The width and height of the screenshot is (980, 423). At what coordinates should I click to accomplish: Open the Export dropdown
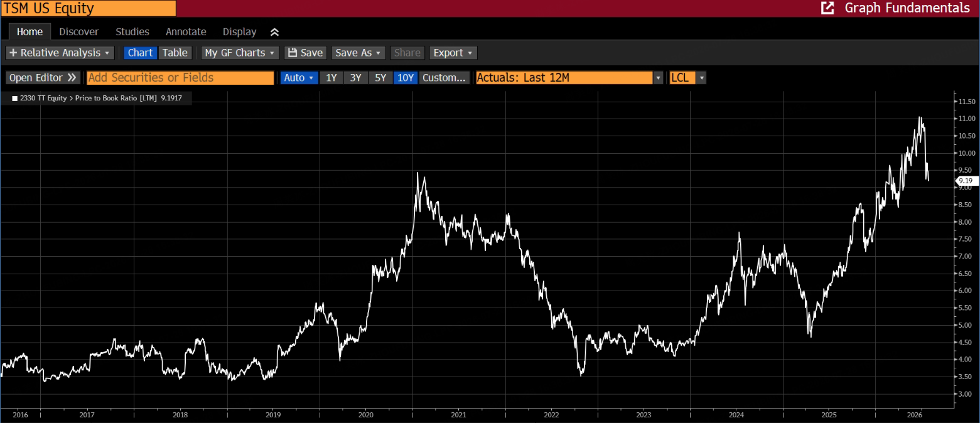(x=453, y=53)
